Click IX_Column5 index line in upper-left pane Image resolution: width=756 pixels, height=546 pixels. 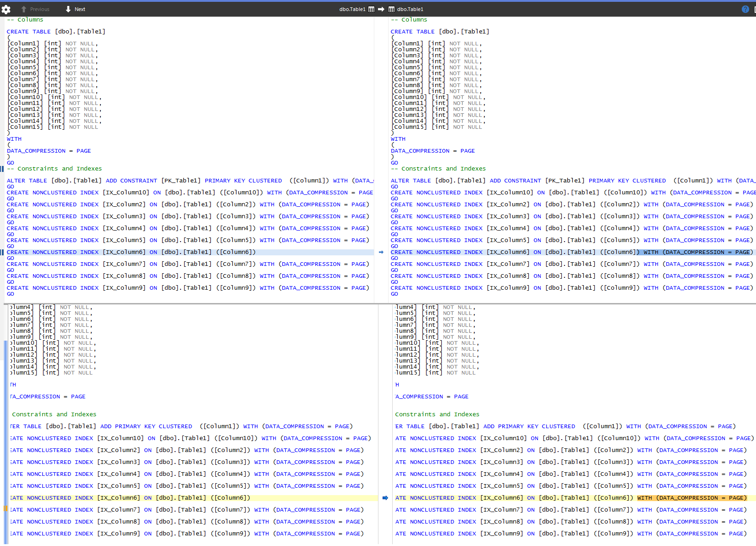pyautogui.click(x=188, y=240)
